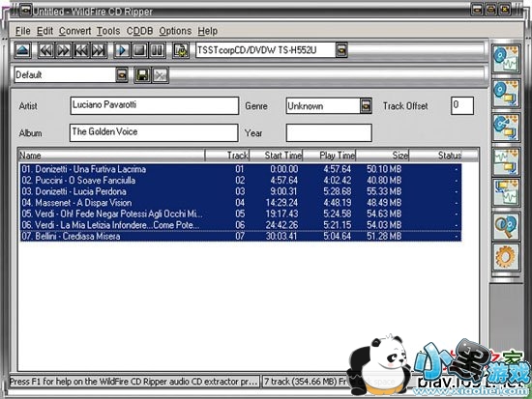Select track 05 Verdi - Oh! Fede Negar
The height and width of the screenshot is (399, 532).
pyautogui.click(x=241, y=214)
